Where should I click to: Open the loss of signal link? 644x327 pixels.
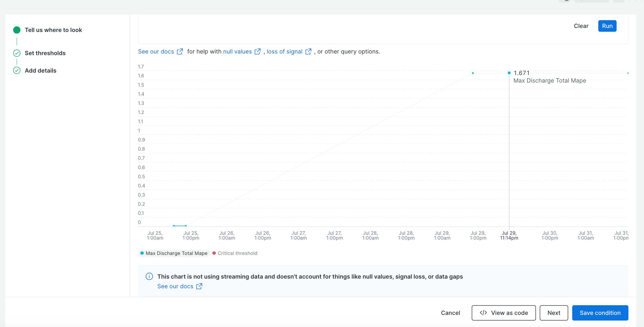(284, 51)
